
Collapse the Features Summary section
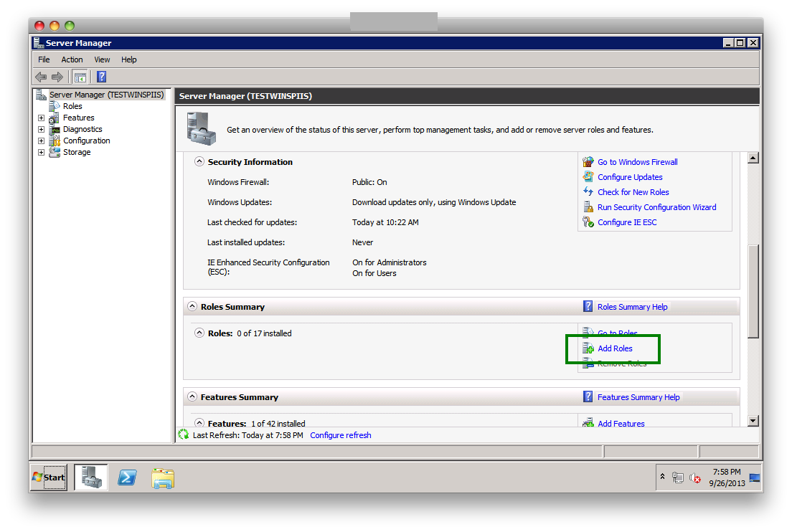click(x=192, y=397)
